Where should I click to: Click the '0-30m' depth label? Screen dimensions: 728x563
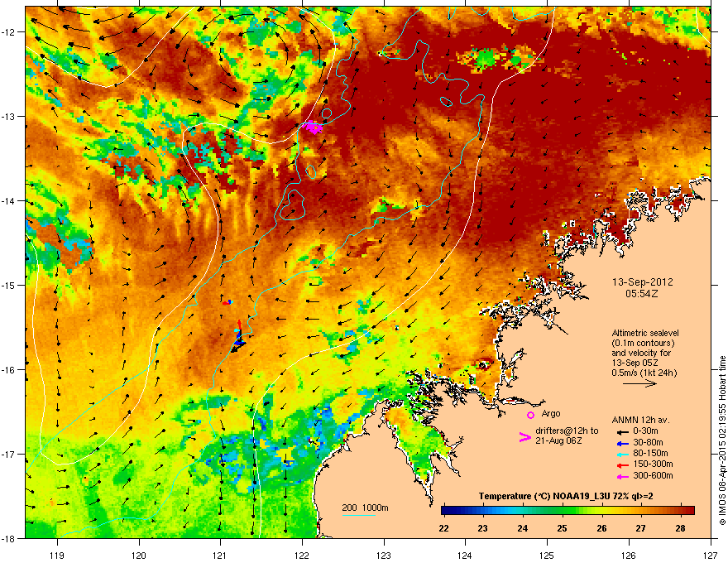point(645,431)
